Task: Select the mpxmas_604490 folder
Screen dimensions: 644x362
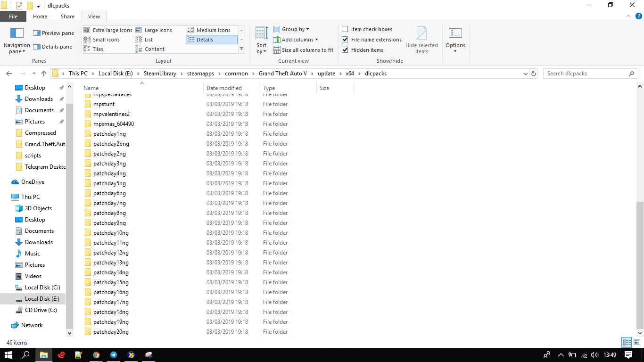Action: click(114, 124)
